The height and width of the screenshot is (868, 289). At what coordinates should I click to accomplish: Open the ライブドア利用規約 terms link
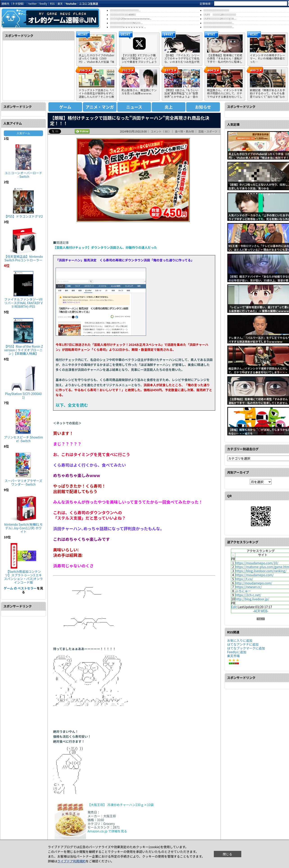click(71, 861)
